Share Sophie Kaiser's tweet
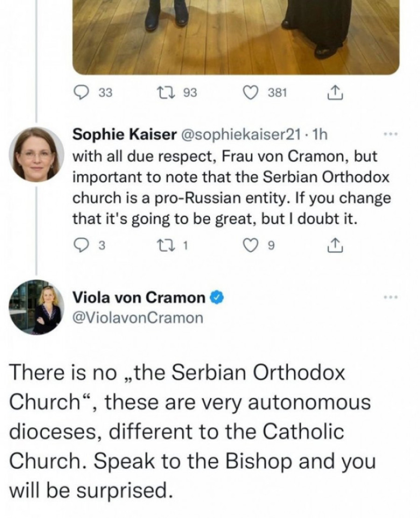The width and height of the screenshot is (420, 518). 334,243
